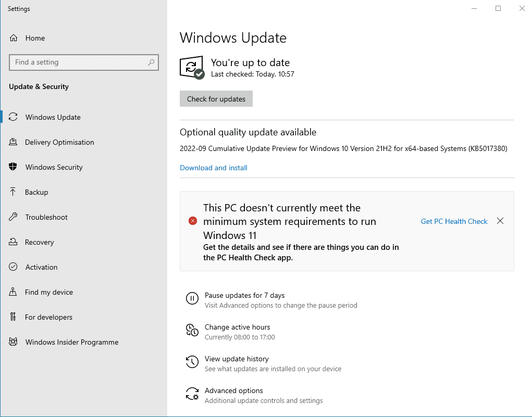
Task: Click the pause updates circle icon
Action: click(x=192, y=299)
